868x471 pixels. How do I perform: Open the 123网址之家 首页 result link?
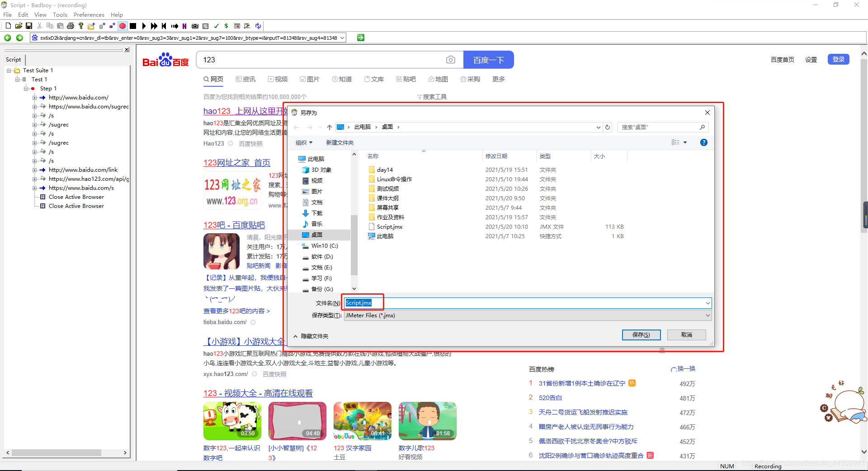click(237, 163)
